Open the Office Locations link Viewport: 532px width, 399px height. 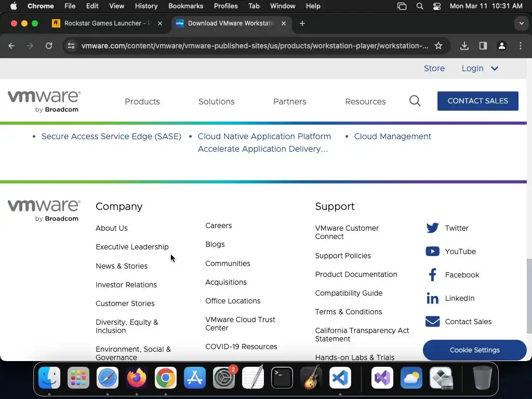[x=233, y=301]
